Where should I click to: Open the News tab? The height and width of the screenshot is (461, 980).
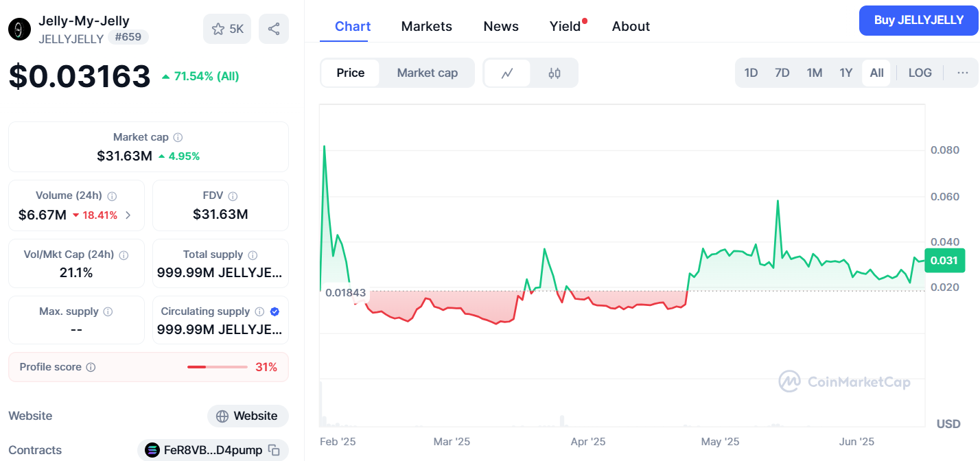[501, 27]
